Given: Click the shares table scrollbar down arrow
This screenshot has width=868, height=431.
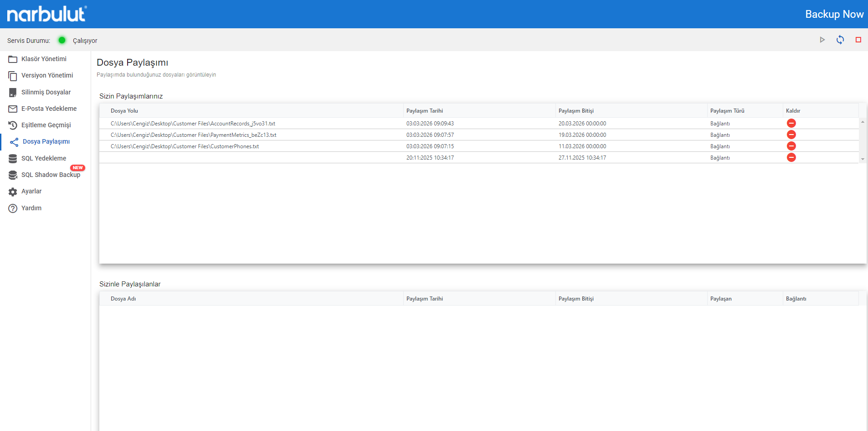Looking at the screenshot, I should pyautogui.click(x=863, y=159).
